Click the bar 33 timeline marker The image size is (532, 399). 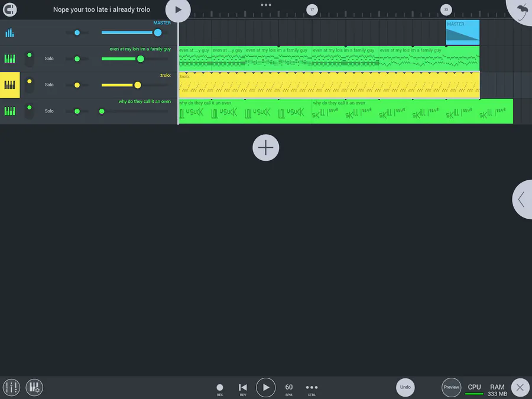(x=446, y=9)
